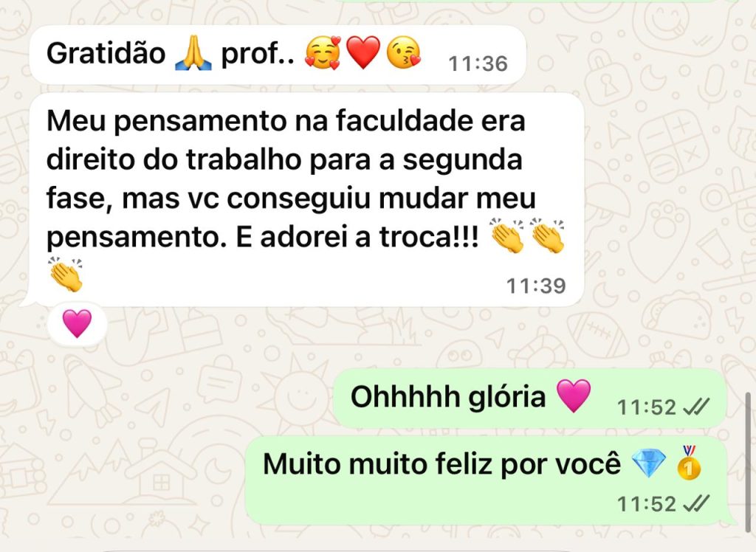The width and height of the screenshot is (756, 552).
Task: Click the clapping hands emoji on the bubble's last line
Action: [x=66, y=275]
